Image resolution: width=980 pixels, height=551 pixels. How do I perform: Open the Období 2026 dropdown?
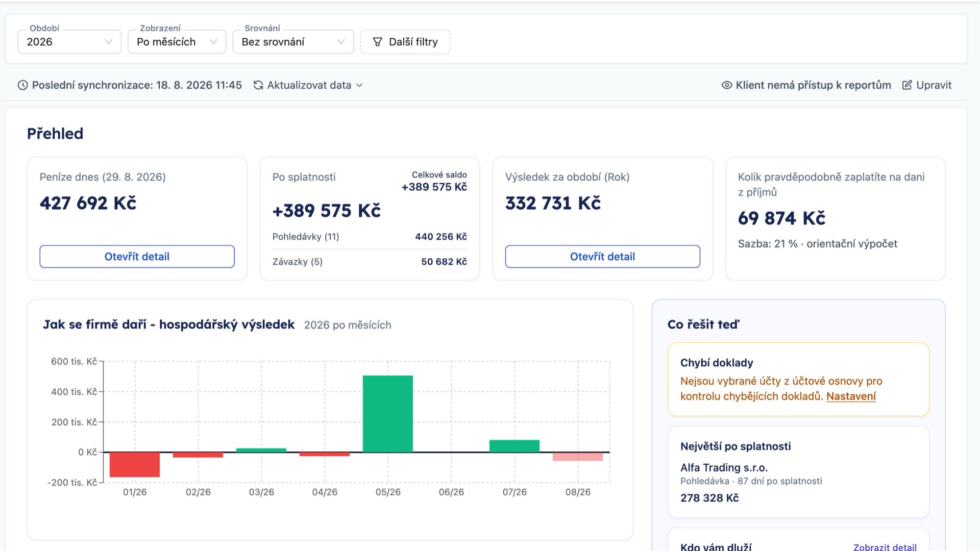pyautogui.click(x=69, y=42)
